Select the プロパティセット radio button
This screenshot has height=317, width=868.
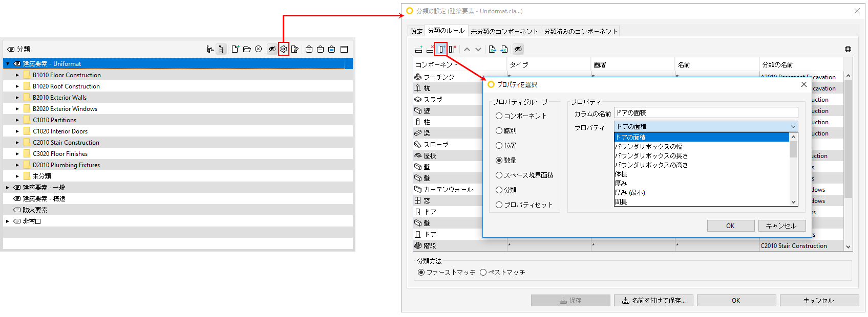[499, 205]
